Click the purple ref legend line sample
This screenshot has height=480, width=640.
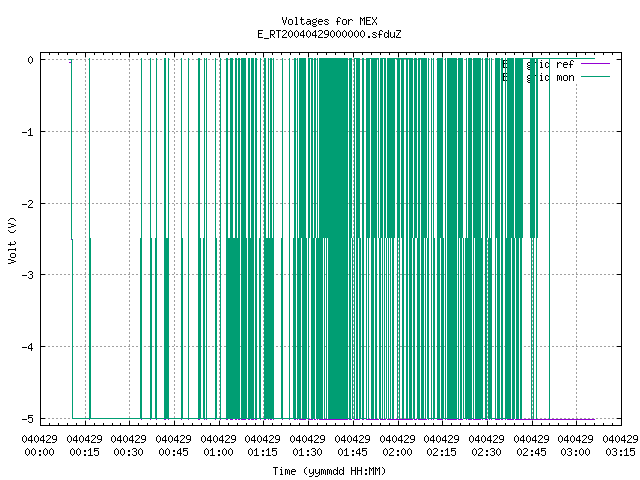click(595, 64)
